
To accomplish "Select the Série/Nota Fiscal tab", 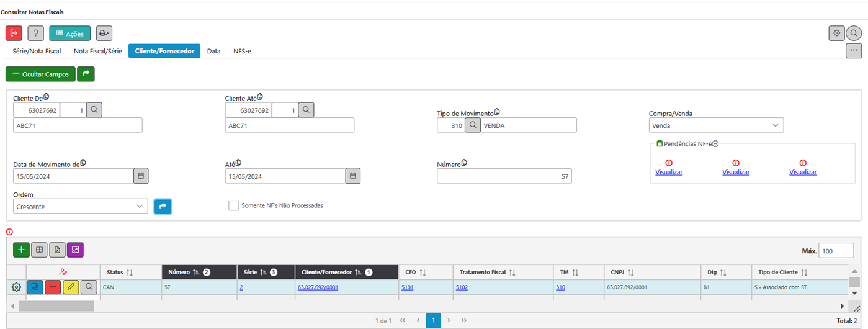I will [37, 51].
